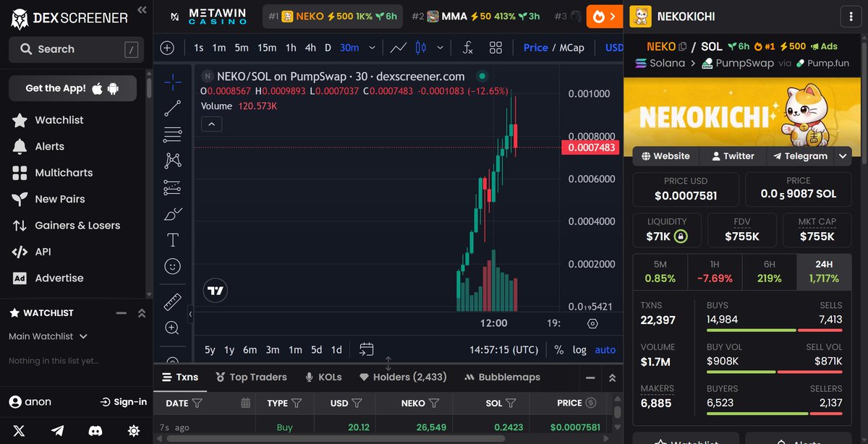
Task: Add a symbol with the plus icon
Action: [167, 48]
